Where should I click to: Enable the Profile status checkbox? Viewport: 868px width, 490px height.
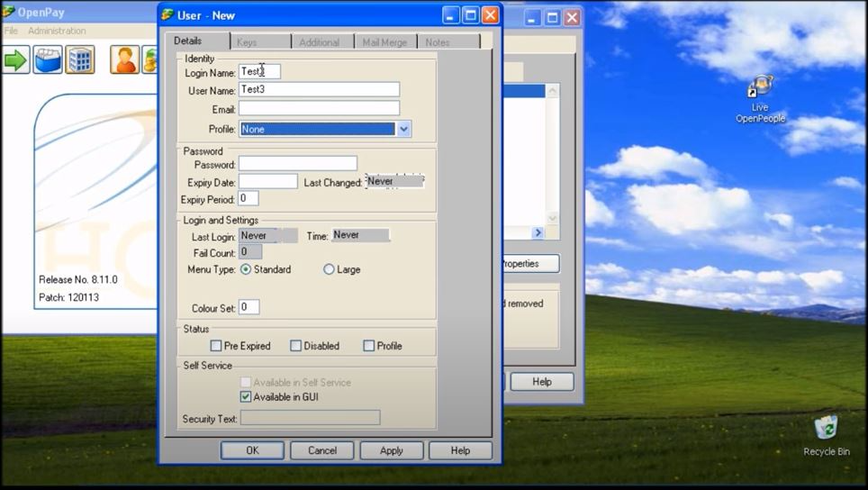pyautogui.click(x=368, y=346)
